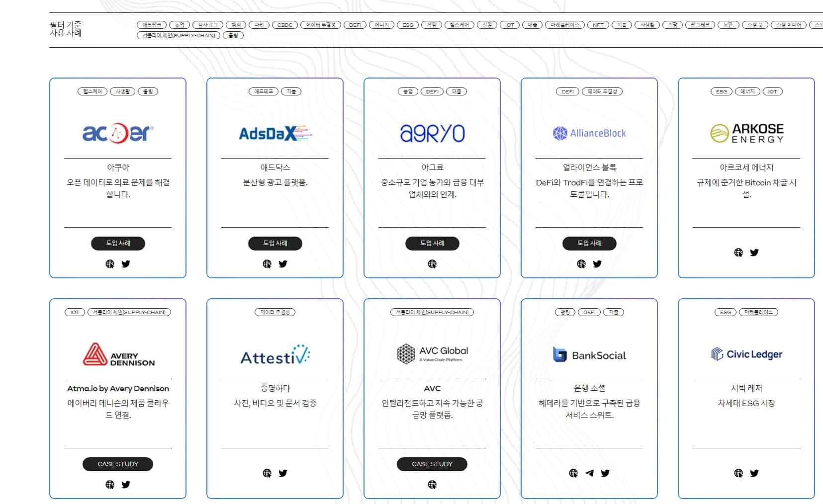This screenshot has height=504, width=823.
Task: Click 도입 사례 button on the 애드닥스 card
Action: click(275, 243)
